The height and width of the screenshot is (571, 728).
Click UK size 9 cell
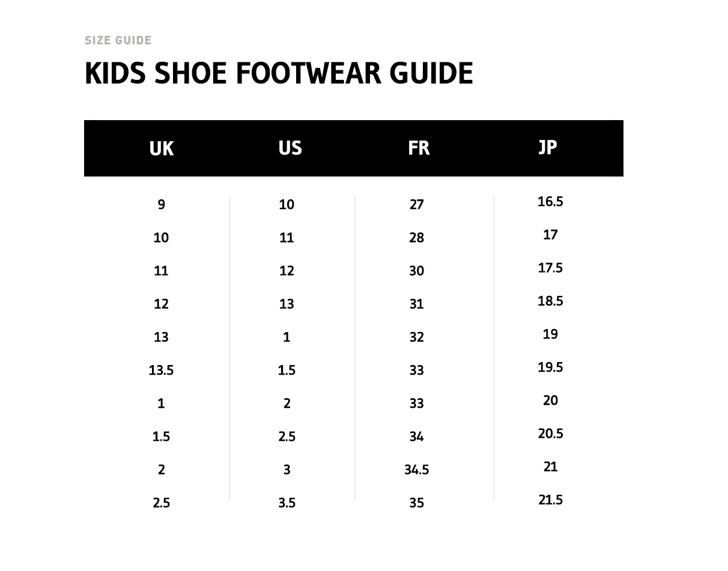161,205
